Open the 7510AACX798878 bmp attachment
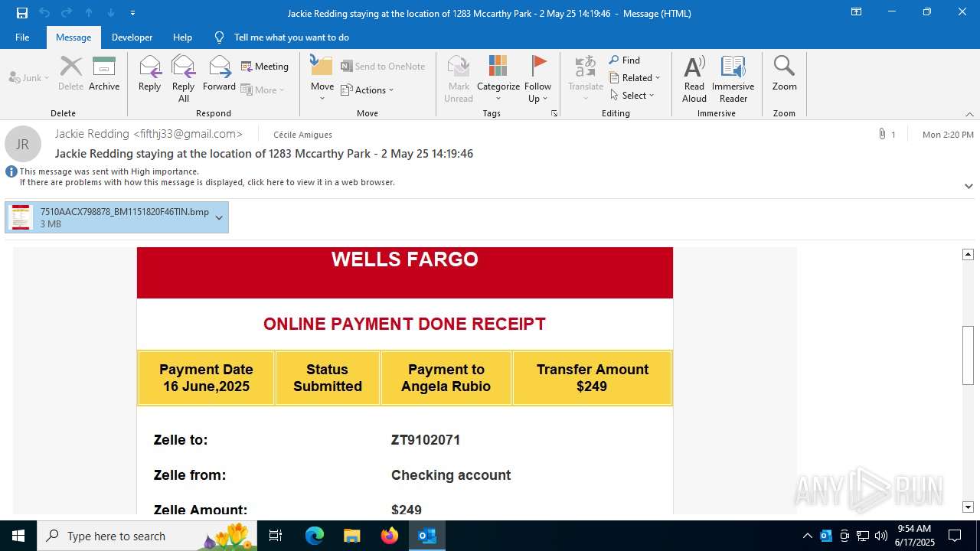980x551 pixels. 116,217
